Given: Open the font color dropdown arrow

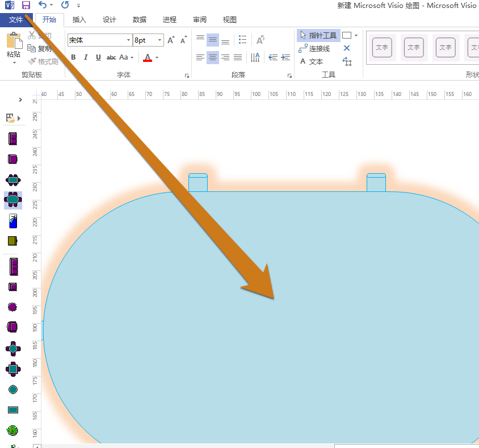Looking at the screenshot, I should [x=157, y=57].
